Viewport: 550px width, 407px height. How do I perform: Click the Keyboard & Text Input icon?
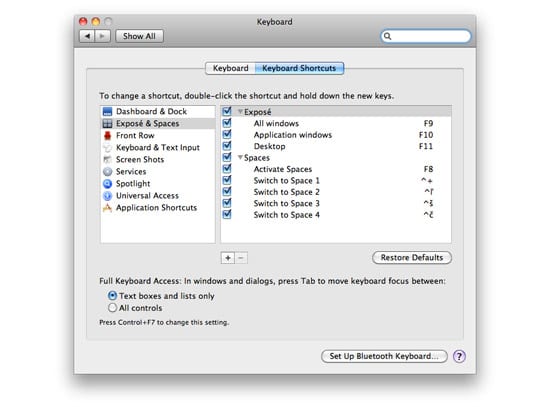tap(107, 147)
